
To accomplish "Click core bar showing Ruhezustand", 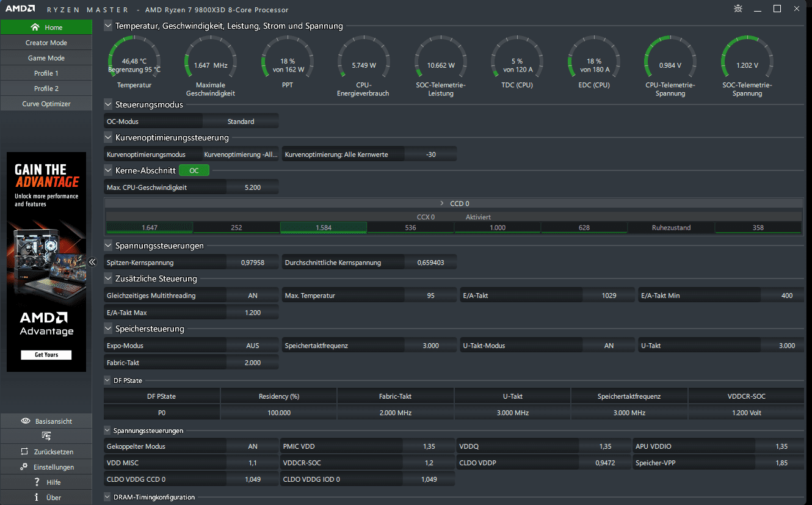I will [x=671, y=228].
